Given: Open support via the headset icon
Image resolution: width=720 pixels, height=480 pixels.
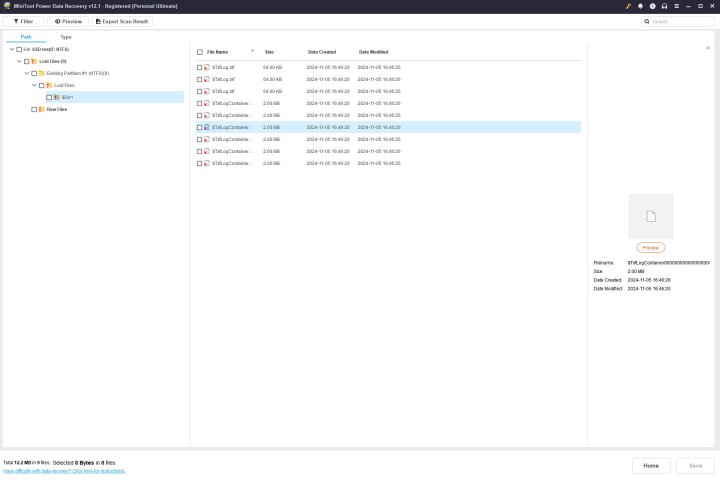Looking at the screenshot, I should [664, 6].
